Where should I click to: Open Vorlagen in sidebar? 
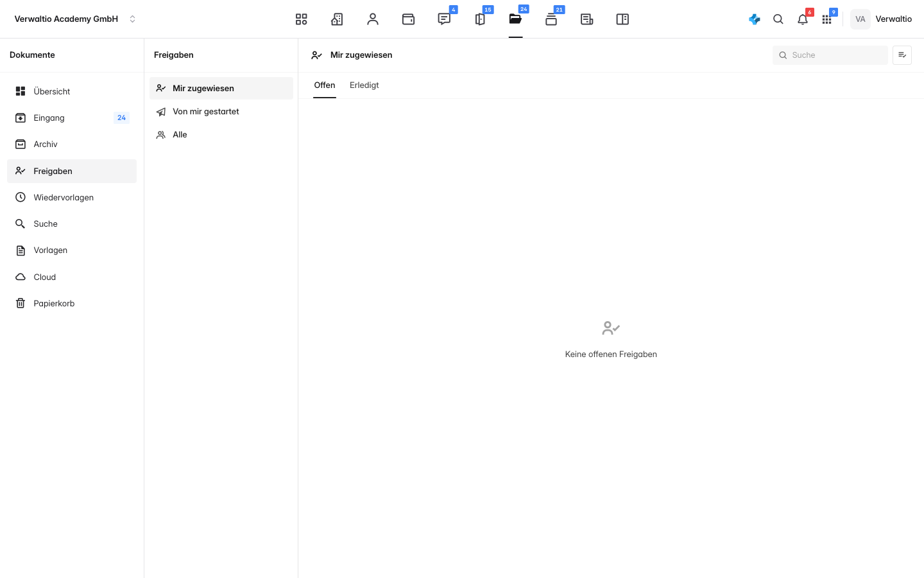pos(72,250)
